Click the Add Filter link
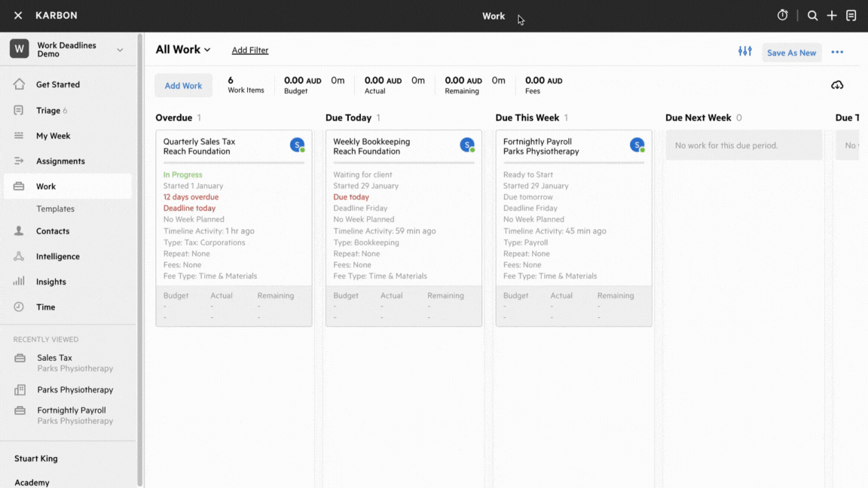Viewport: 868px width, 488px height. (249, 50)
